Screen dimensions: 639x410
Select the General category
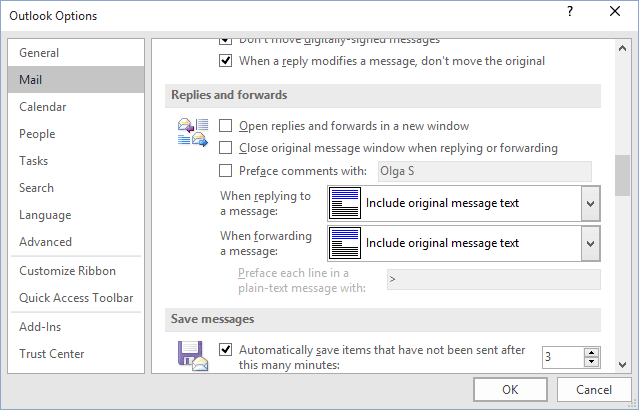tap(76, 53)
